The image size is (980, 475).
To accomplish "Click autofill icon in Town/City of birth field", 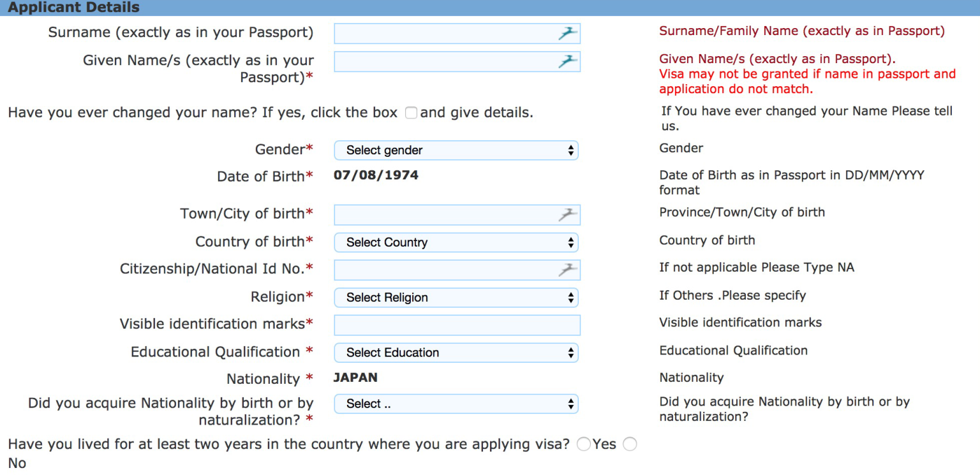I will pyautogui.click(x=567, y=215).
